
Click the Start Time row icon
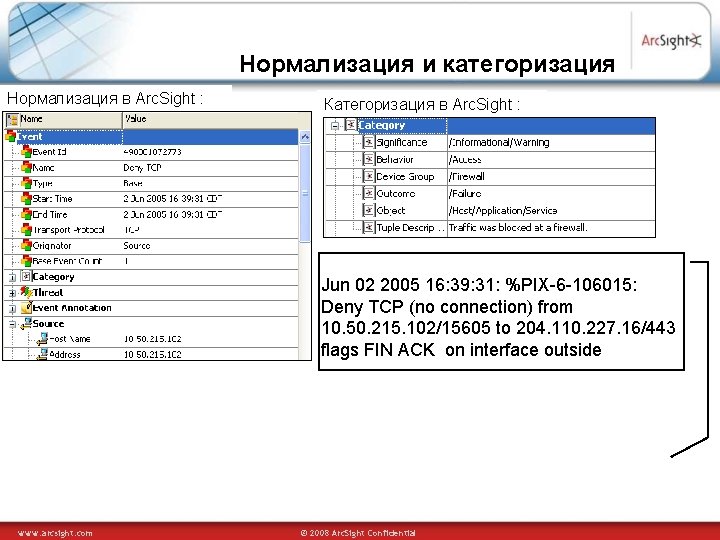pyautogui.click(x=26, y=198)
